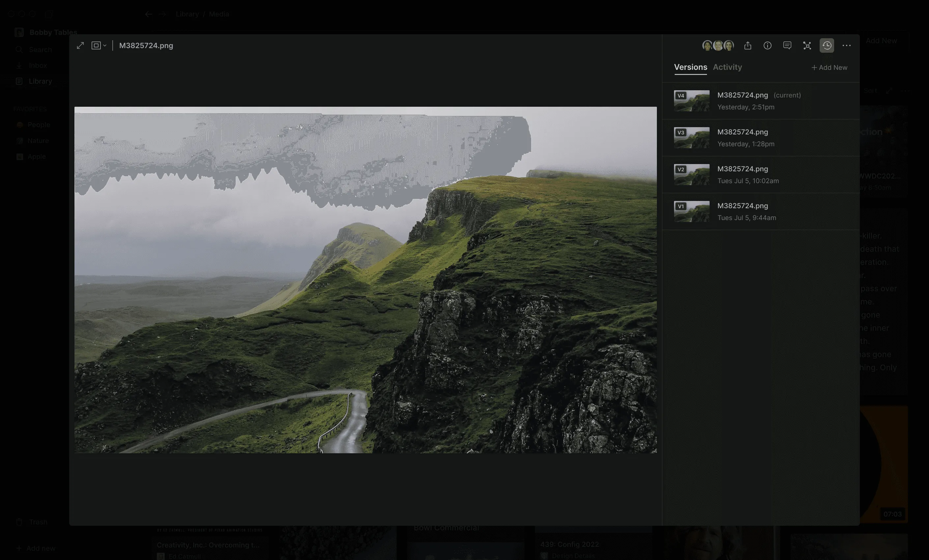Click Add New in the Versions panel
This screenshot has height=560, width=929.
829,68
